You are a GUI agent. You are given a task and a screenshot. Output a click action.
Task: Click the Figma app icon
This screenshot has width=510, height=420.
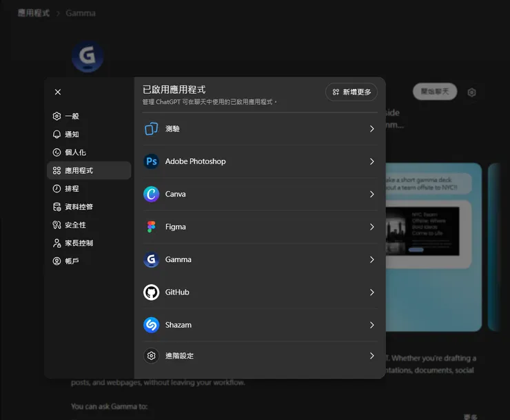click(x=151, y=227)
